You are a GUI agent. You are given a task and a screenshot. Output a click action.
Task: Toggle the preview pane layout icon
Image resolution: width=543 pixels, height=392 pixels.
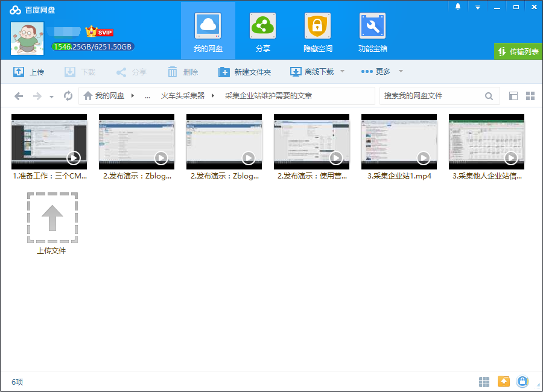click(x=513, y=96)
